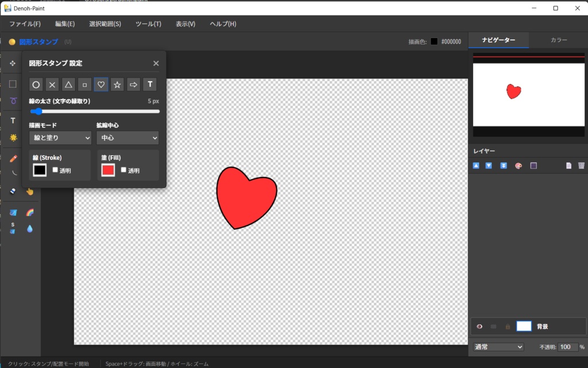Toggle the Stroke 透明 checkbox

55,170
